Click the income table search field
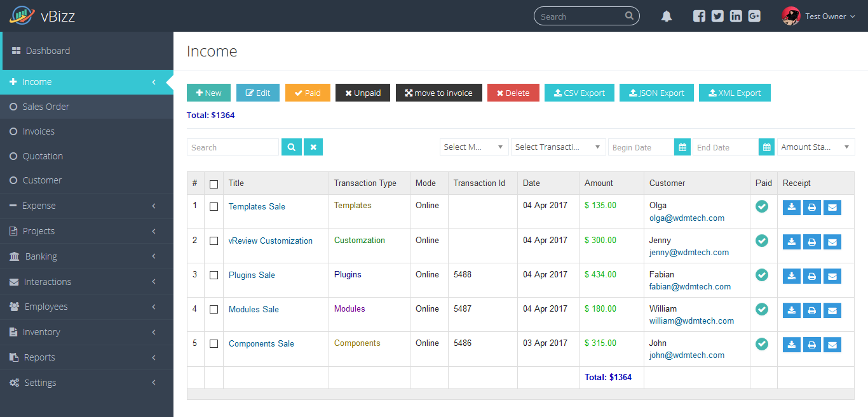Viewport: 868px width, 417px height. pos(233,147)
